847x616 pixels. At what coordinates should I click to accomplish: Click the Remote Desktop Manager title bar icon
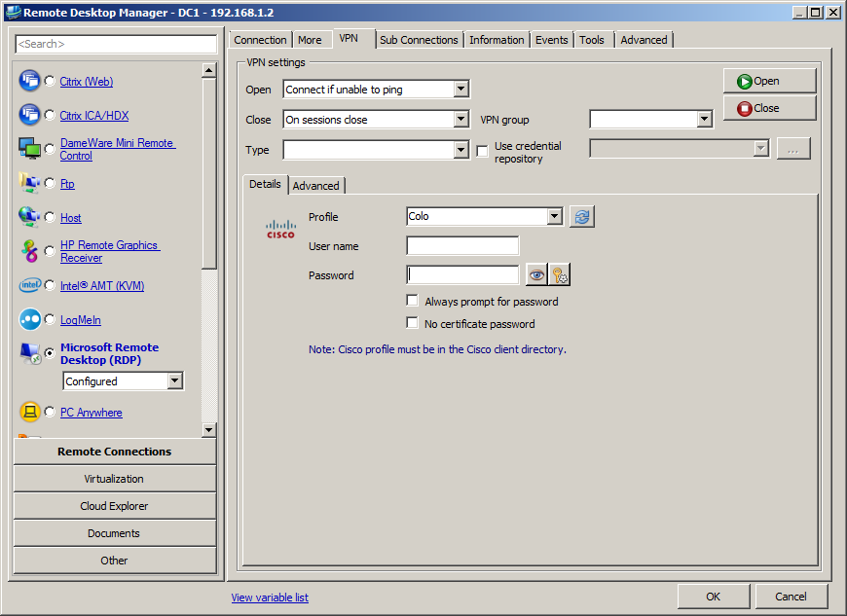[13, 12]
